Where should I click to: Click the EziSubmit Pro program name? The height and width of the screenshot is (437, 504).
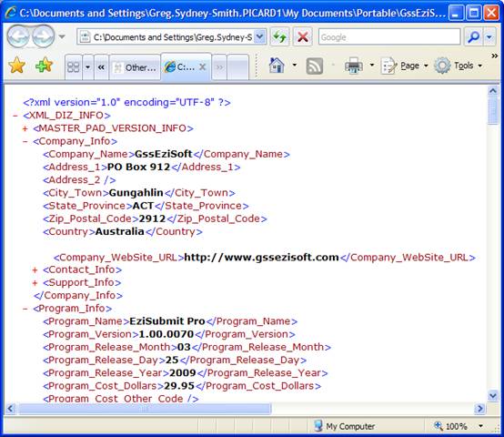click(167, 321)
